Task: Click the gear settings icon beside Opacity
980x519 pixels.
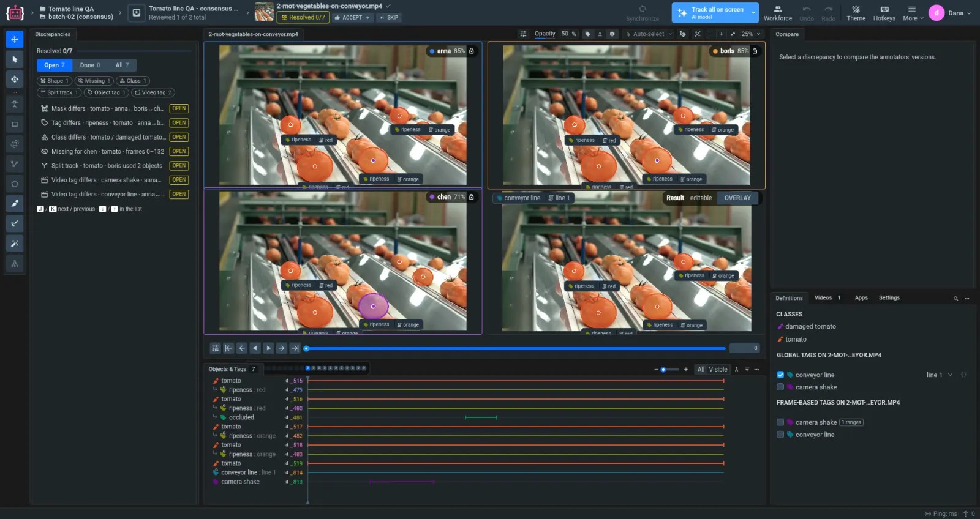Action: point(612,34)
